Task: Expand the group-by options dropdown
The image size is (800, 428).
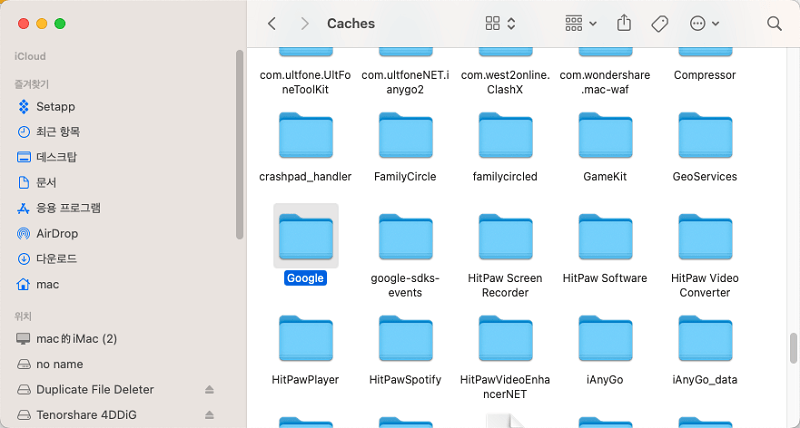Action: (580, 23)
